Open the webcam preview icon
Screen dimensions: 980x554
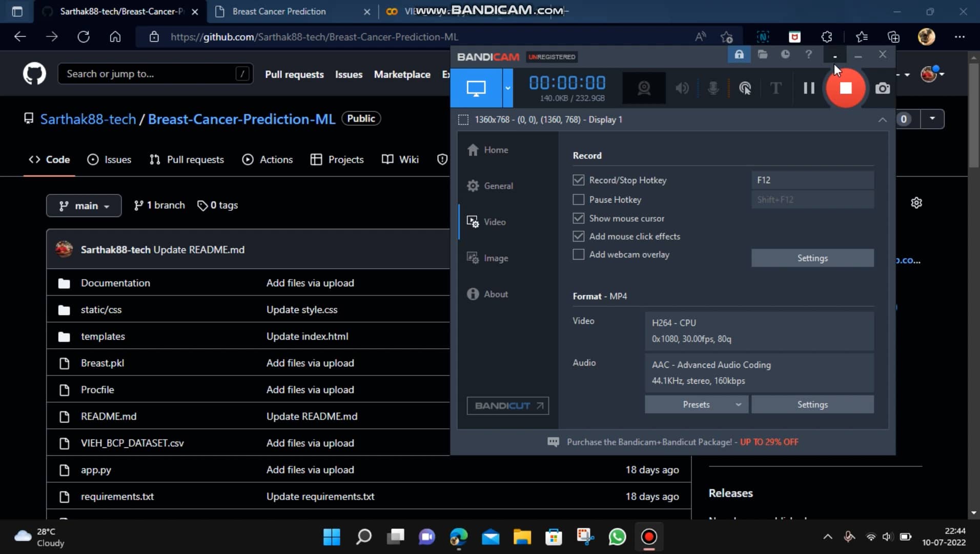click(x=644, y=88)
